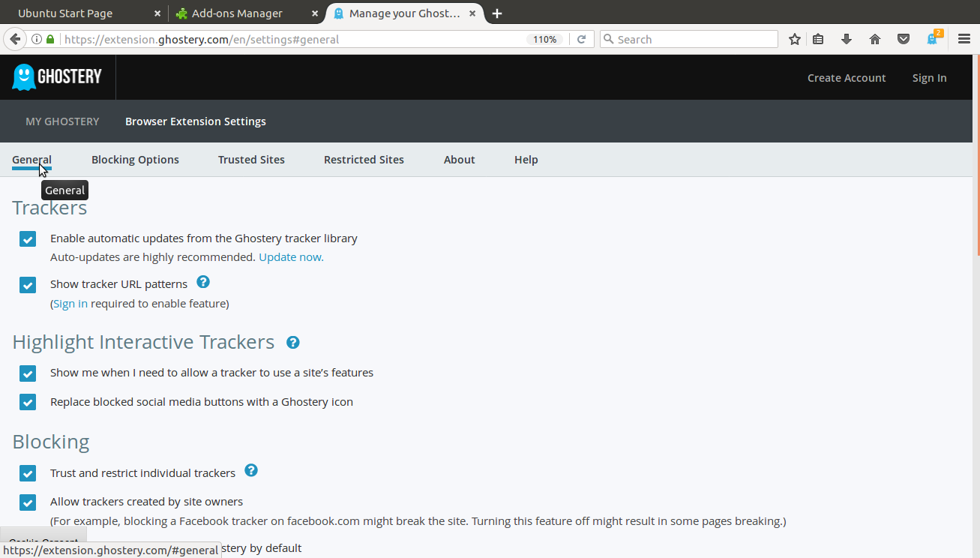The width and height of the screenshot is (980, 558).
Task: Close the Manage your Ghostery tab
Action: [474, 13]
